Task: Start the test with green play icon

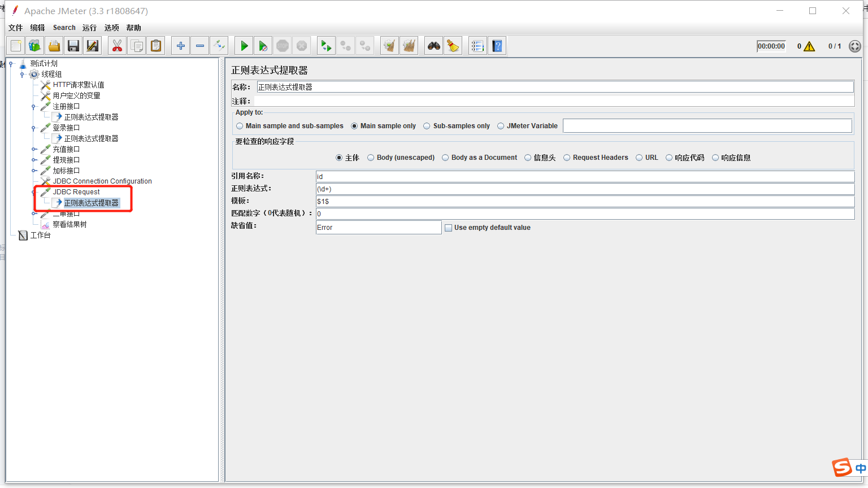Action: point(244,46)
